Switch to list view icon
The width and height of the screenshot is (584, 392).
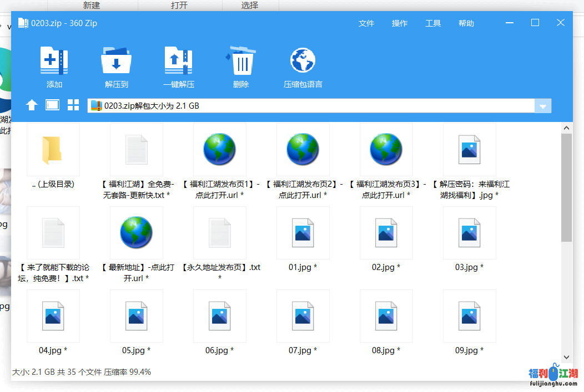(x=52, y=105)
